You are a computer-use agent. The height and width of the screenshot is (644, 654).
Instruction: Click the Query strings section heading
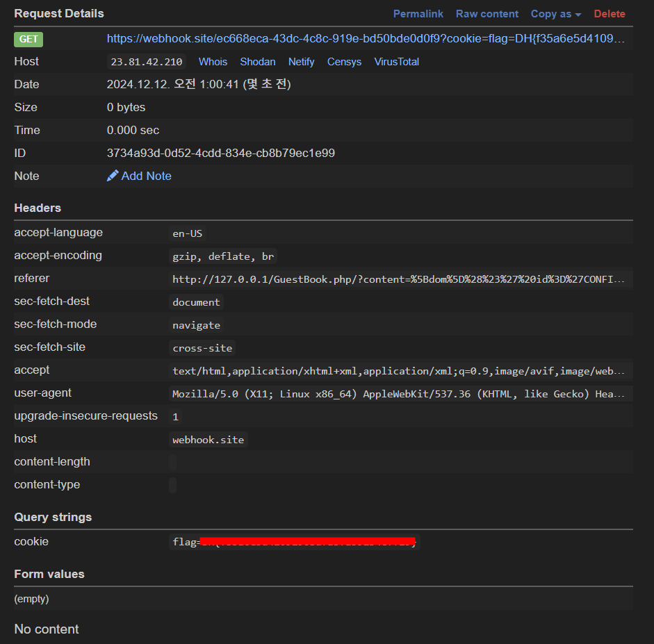[53, 518]
